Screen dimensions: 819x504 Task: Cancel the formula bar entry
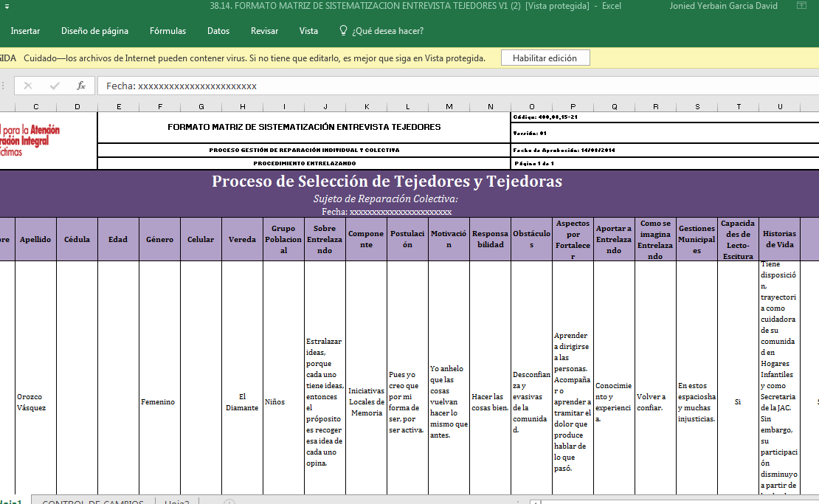tap(28, 86)
